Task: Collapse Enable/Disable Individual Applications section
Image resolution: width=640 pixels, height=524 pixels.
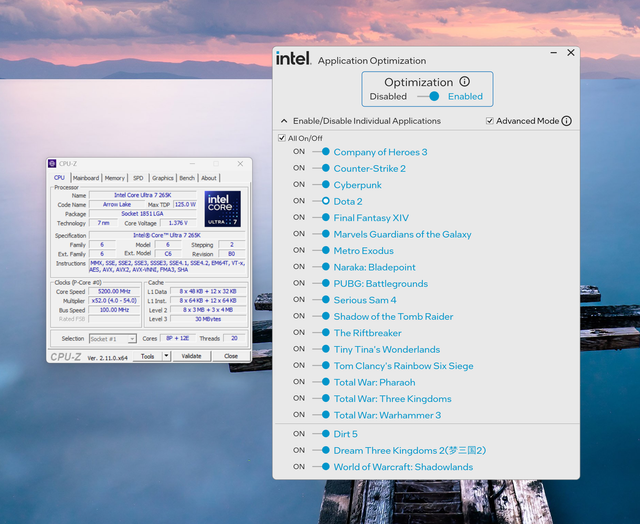Action: [284, 121]
